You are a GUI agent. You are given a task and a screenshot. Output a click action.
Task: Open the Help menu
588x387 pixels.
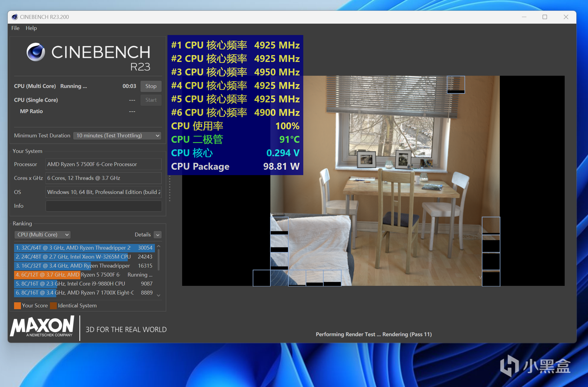tap(31, 28)
